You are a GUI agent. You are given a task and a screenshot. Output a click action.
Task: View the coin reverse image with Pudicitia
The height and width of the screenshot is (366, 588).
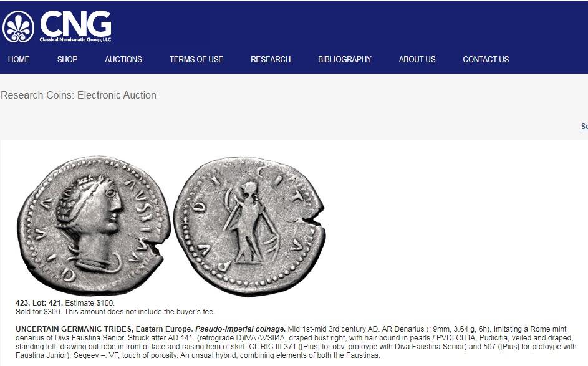coord(249,226)
